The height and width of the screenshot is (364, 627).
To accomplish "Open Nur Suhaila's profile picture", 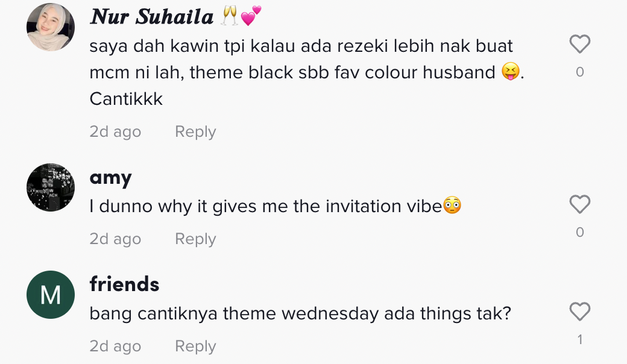I will coord(51,27).
